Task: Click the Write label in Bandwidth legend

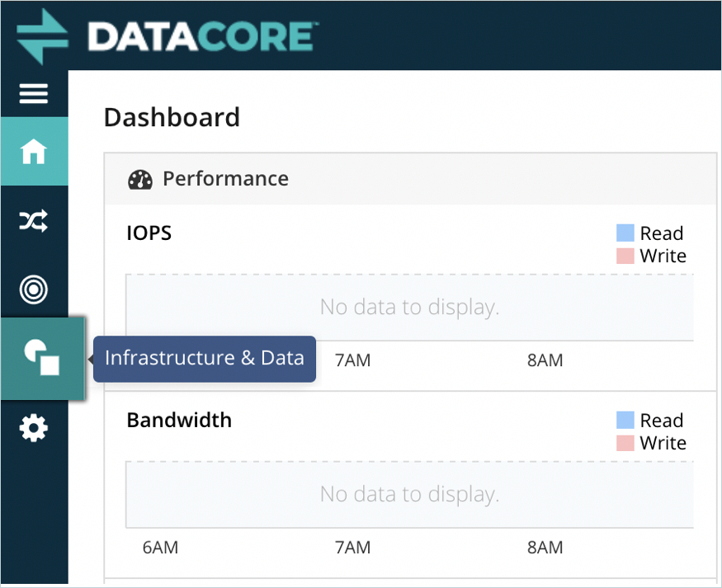Action: (x=663, y=443)
